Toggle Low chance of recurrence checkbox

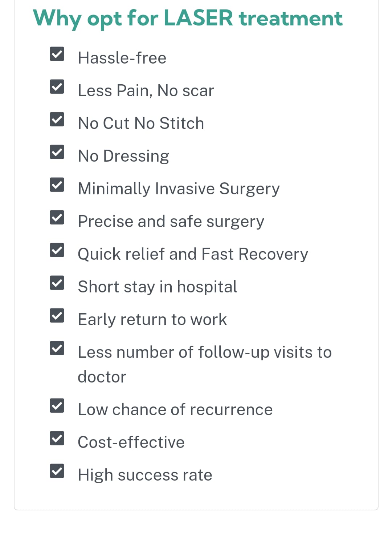point(57,406)
